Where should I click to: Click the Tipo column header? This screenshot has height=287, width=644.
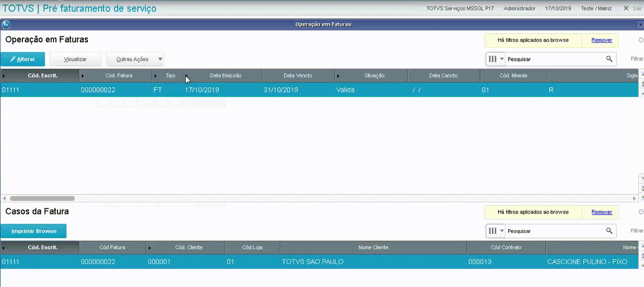click(168, 76)
